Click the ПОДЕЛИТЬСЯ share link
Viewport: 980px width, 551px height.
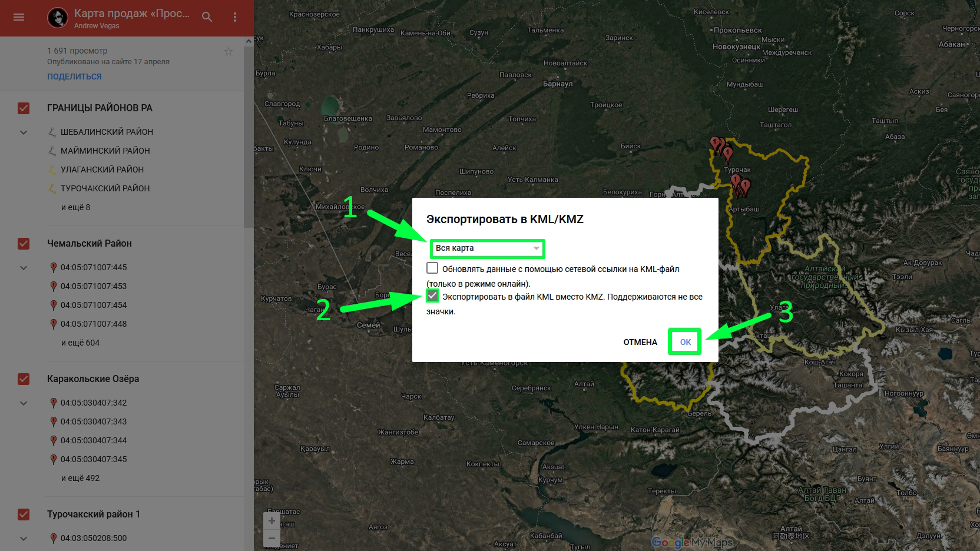[74, 77]
